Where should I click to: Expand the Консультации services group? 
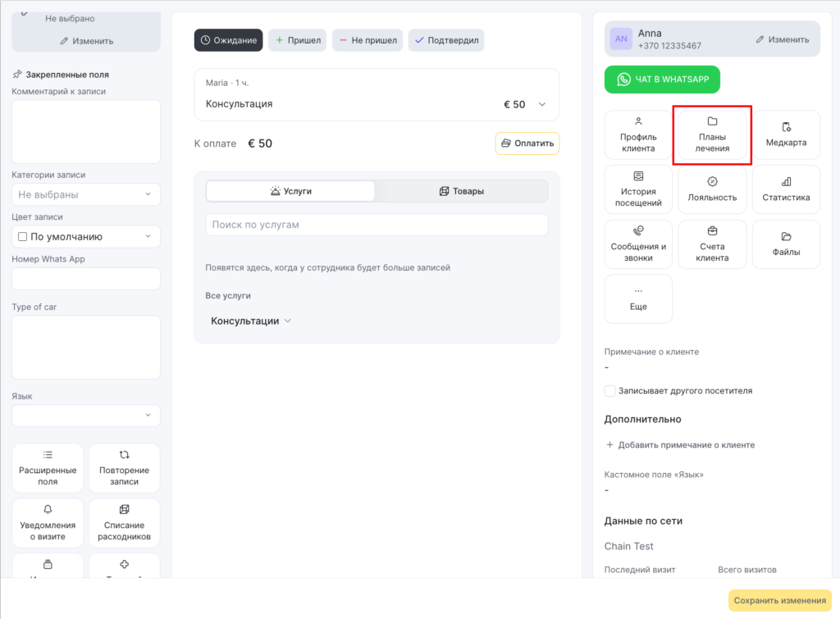pyautogui.click(x=251, y=321)
